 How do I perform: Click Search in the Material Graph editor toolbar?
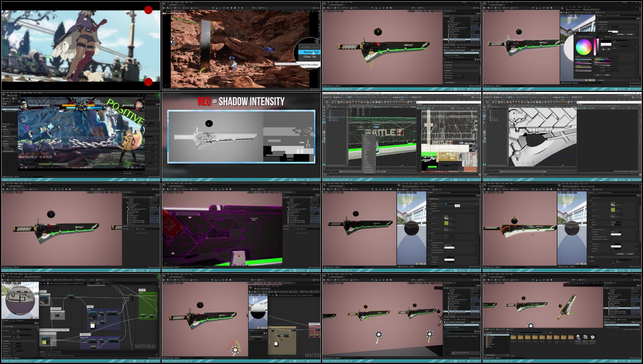[x=24, y=280]
